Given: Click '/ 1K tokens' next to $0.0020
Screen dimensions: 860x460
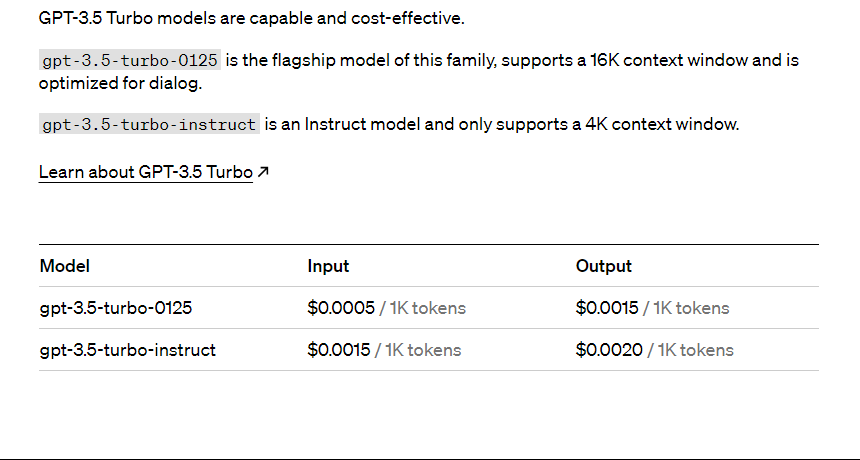Looking at the screenshot, I should click(x=690, y=350).
